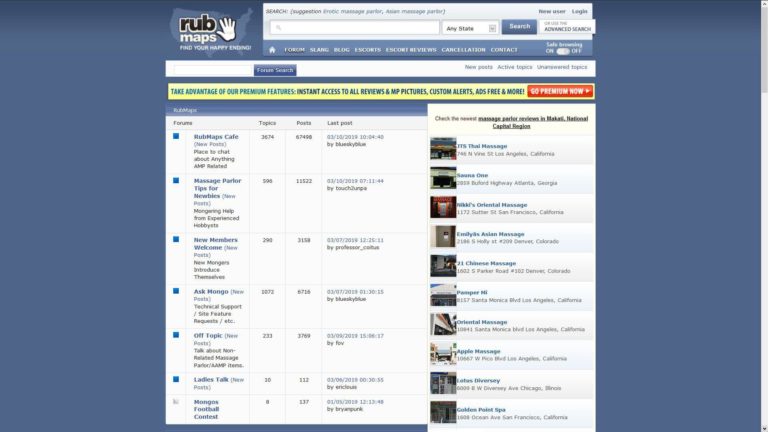The width and height of the screenshot is (768, 432).
Task: Click into the forum search text field
Action: tap(212, 70)
